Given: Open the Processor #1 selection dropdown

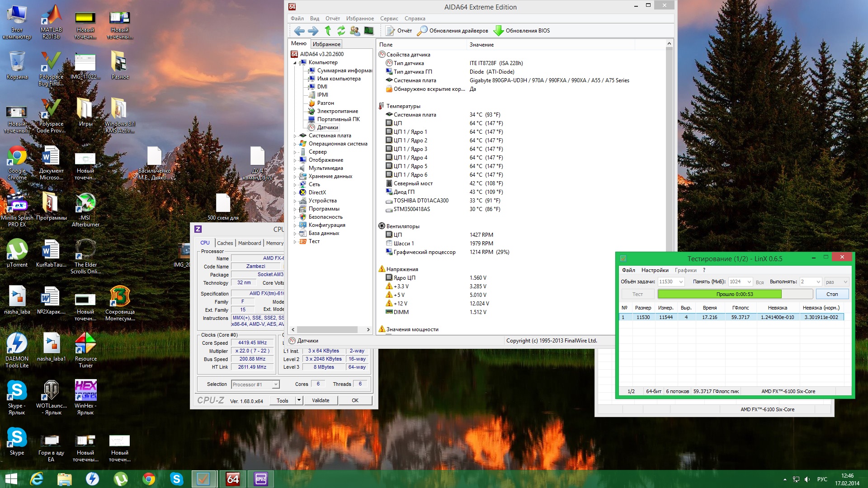Looking at the screenshot, I should click(275, 385).
